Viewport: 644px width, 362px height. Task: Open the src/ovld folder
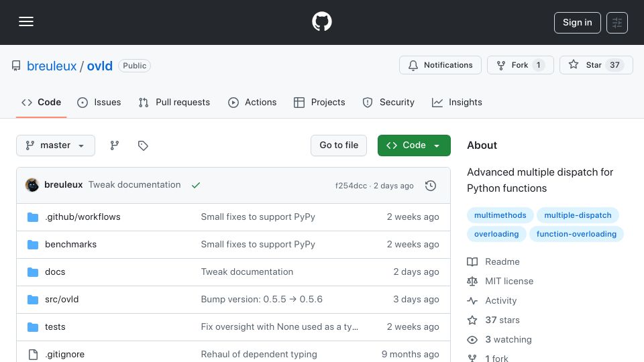(62, 299)
